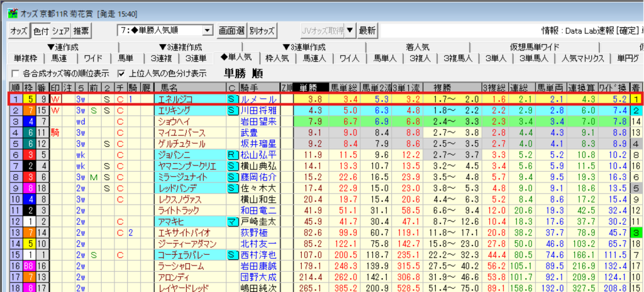Click the green finish position 3 cell
This screenshot has width=644, height=292.
coord(636,233)
